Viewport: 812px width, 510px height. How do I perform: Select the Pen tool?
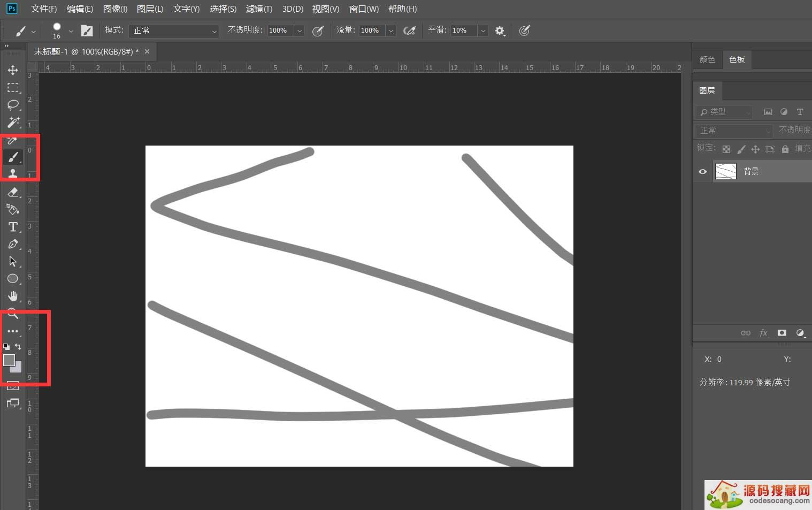tap(13, 244)
